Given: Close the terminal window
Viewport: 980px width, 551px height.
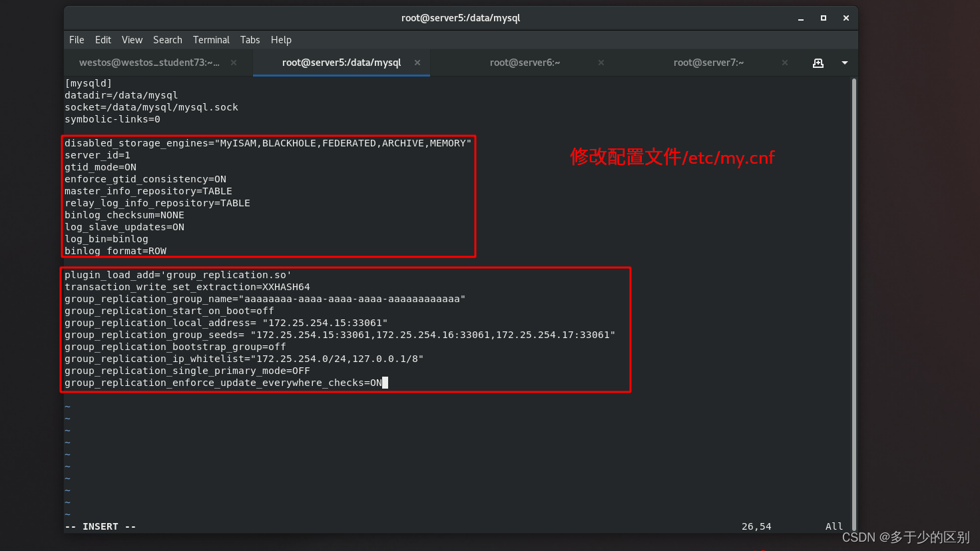Looking at the screenshot, I should coord(846,18).
